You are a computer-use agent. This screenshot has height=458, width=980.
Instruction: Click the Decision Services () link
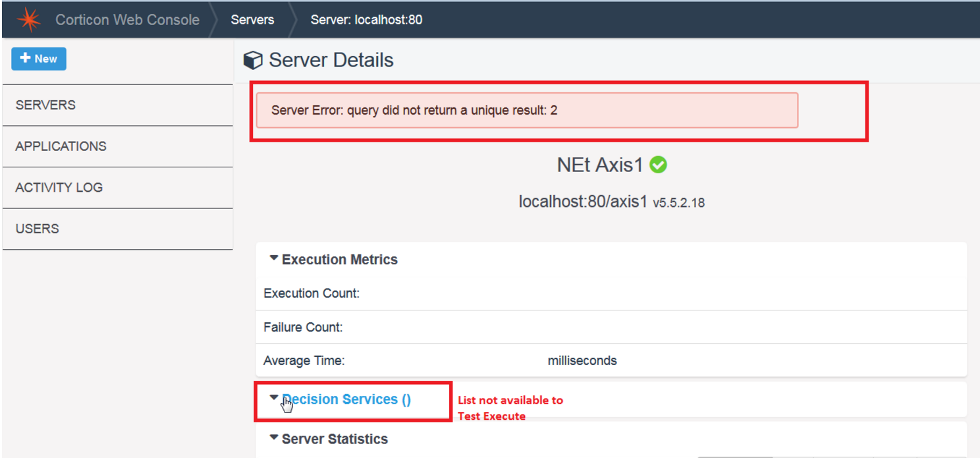(346, 399)
